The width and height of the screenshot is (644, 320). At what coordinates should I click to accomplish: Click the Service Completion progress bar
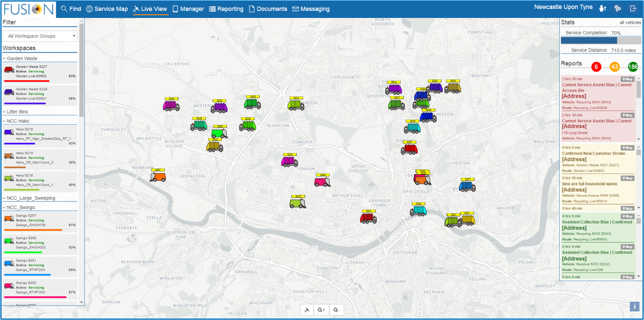click(600, 40)
